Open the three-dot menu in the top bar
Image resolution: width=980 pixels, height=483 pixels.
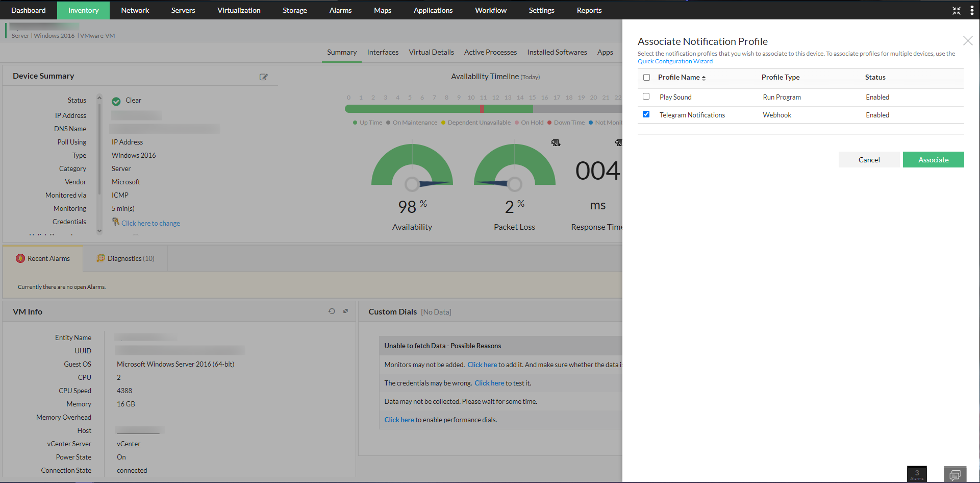(972, 10)
